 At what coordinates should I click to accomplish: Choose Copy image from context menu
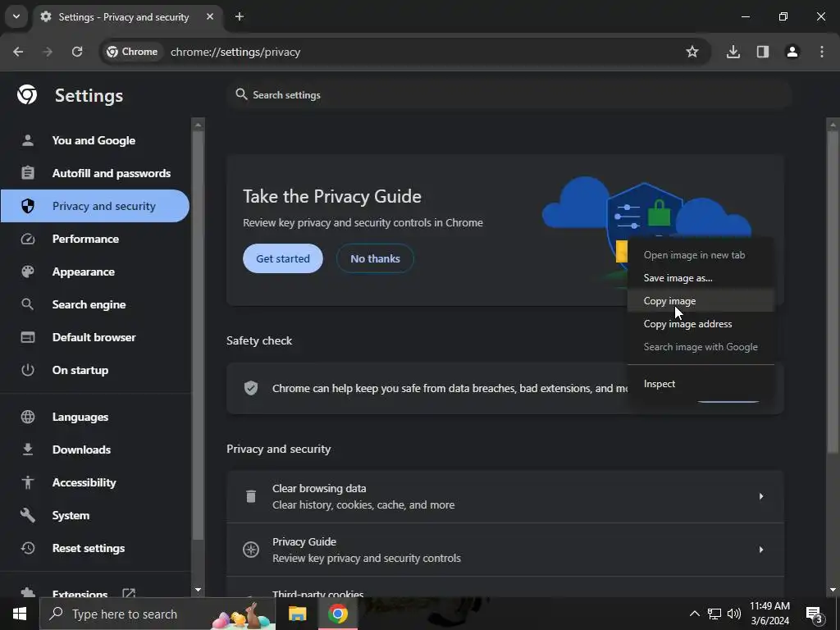point(701,301)
